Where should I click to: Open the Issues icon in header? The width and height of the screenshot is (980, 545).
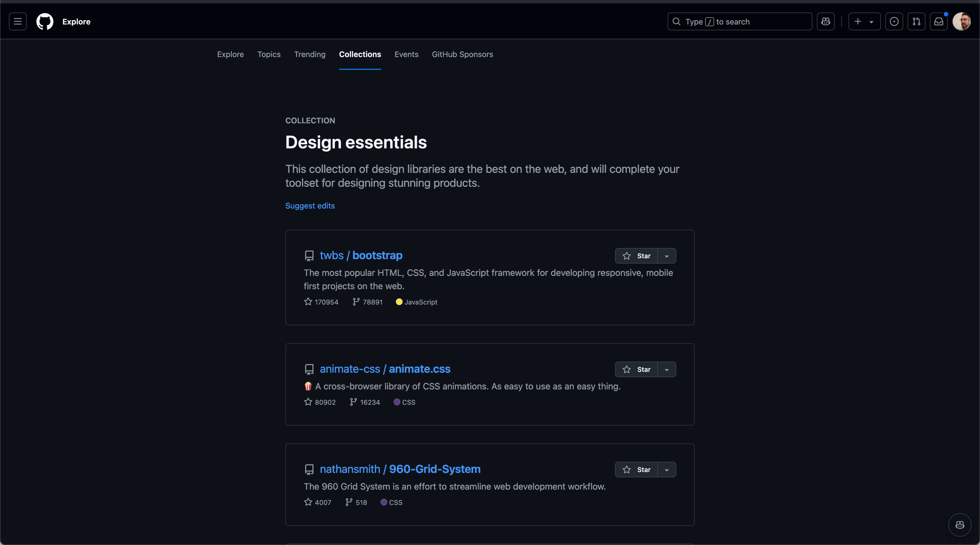[x=894, y=21]
